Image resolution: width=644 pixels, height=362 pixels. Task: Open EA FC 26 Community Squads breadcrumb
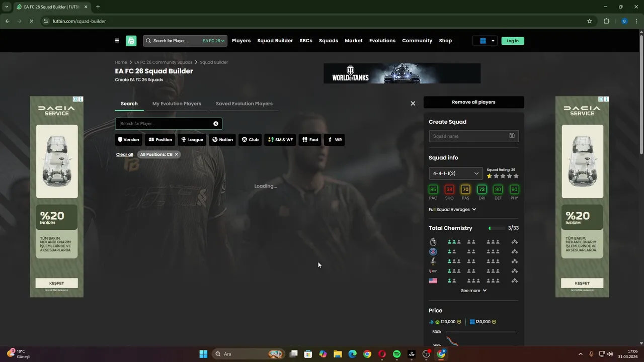(164, 62)
